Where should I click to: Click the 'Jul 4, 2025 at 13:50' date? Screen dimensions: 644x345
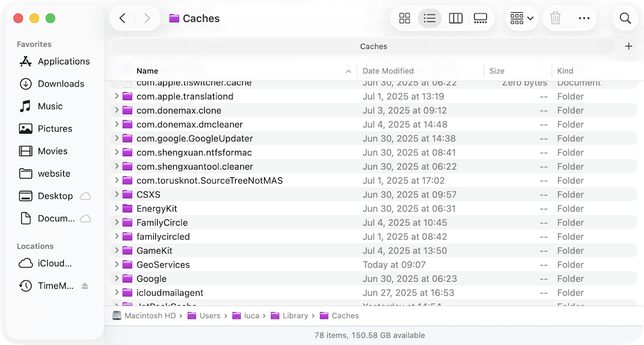click(404, 250)
